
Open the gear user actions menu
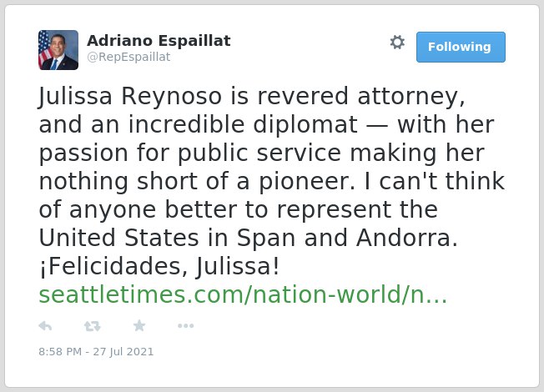[x=397, y=43]
